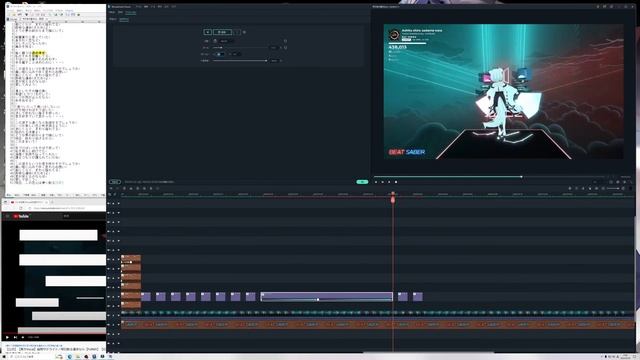Zoom out the timeline with minus icon
640x360 pixels.
pyautogui.click(x=603, y=189)
